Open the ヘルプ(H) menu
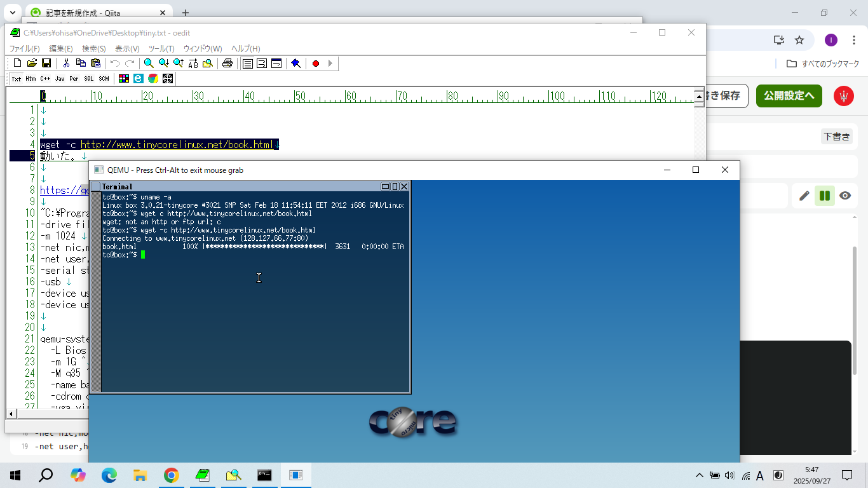Screen dimensions: 868x488 click(246, 49)
